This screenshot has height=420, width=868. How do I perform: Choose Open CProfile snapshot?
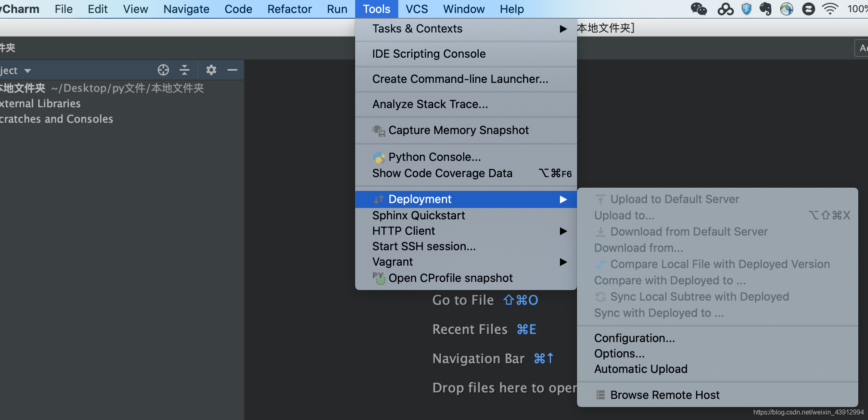tap(466, 278)
